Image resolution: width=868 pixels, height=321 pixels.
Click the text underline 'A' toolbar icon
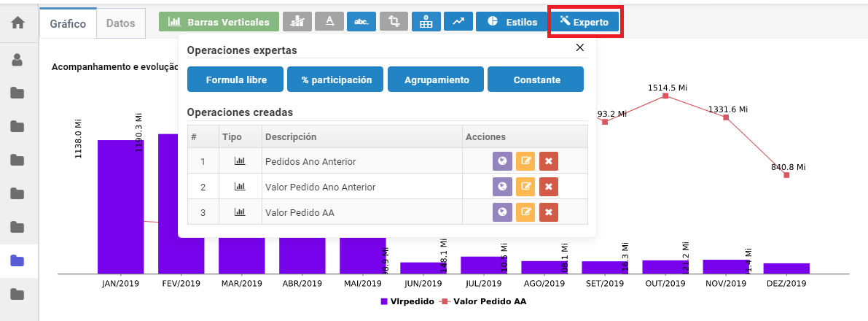[x=329, y=22]
